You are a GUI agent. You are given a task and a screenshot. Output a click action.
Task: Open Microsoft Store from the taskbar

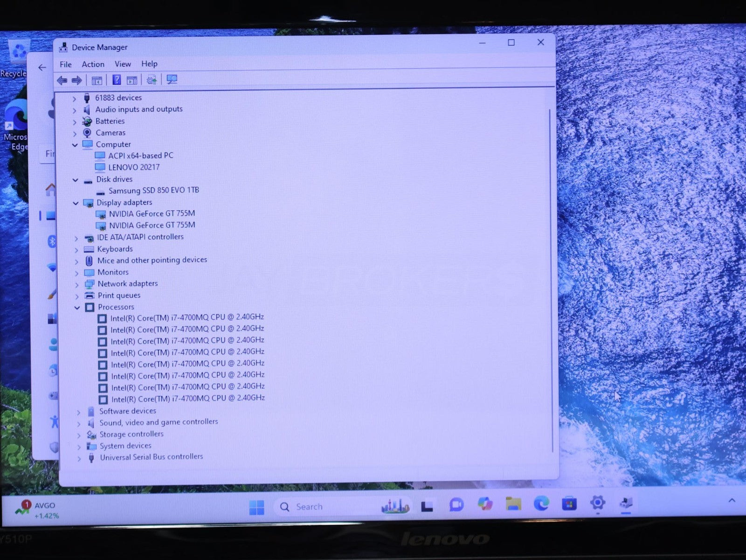point(569,504)
